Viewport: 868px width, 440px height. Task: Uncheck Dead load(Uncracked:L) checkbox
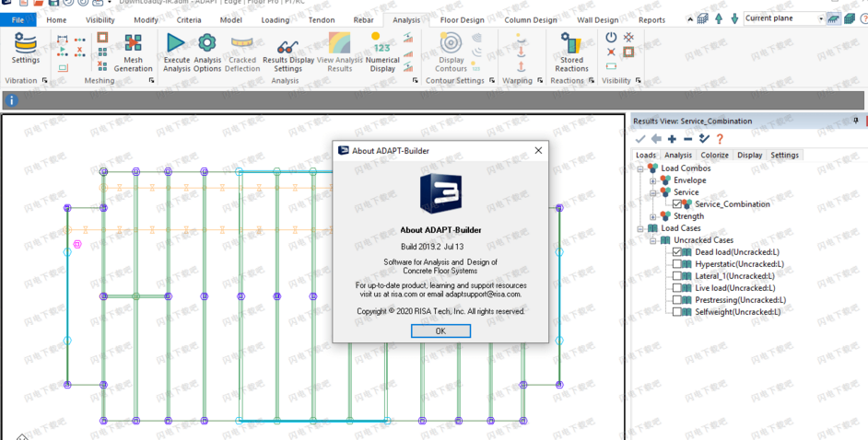click(677, 252)
